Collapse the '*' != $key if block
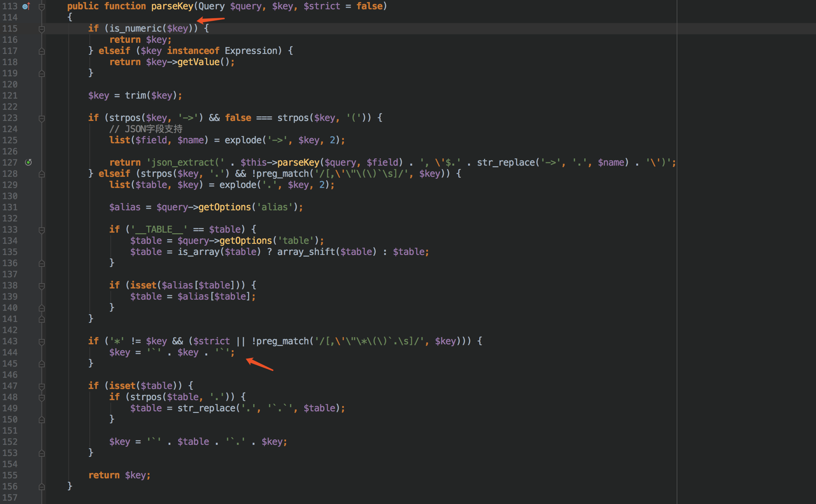This screenshot has width=816, height=504. (42, 342)
